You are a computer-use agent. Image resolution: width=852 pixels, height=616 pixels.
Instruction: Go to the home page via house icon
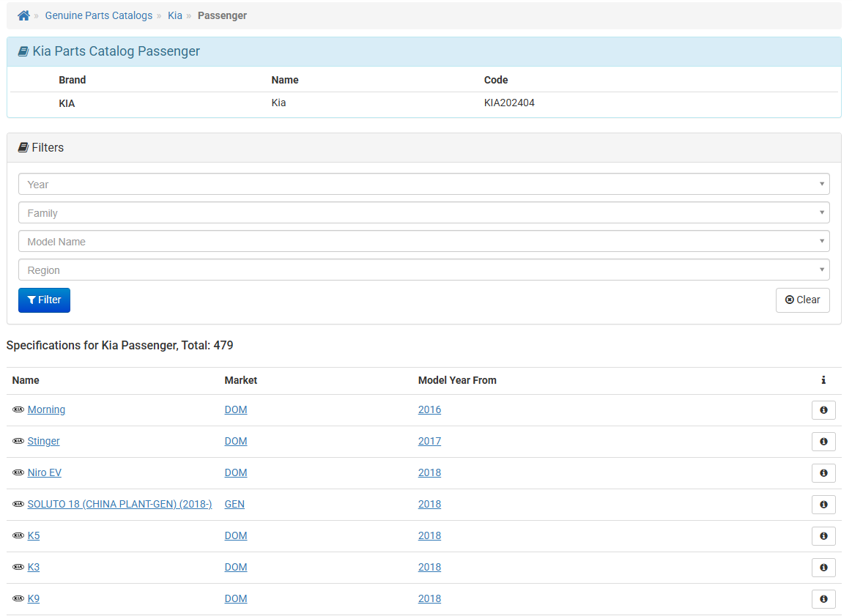(x=23, y=16)
